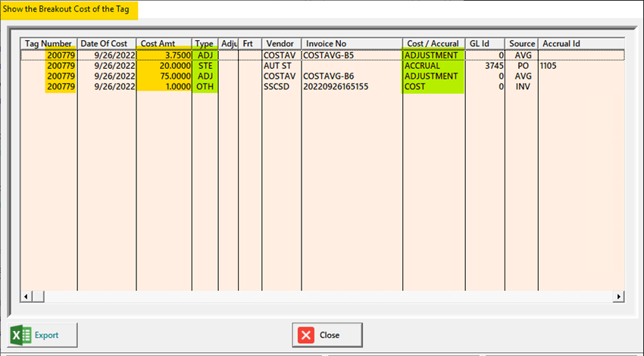644x356 pixels.
Task: Click the Invoice No column header
Action: point(351,44)
